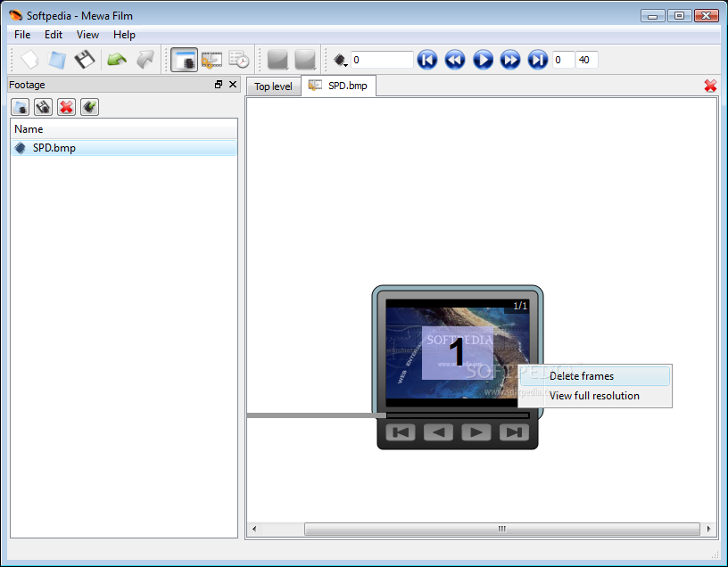Click the scrollbar left arrow
728x567 pixels.
tap(254, 529)
